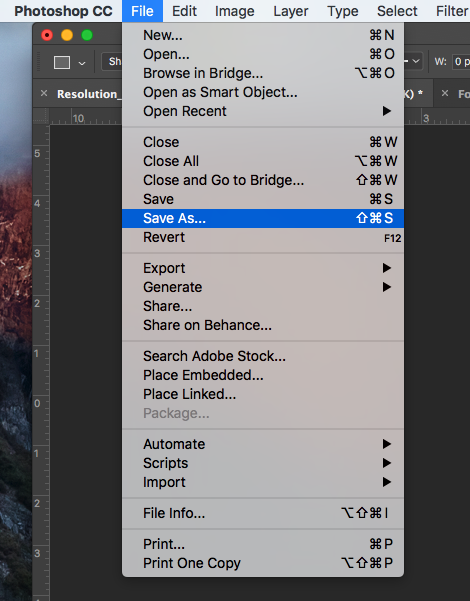Close the Resolution document tab

pyautogui.click(x=44, y=93)
